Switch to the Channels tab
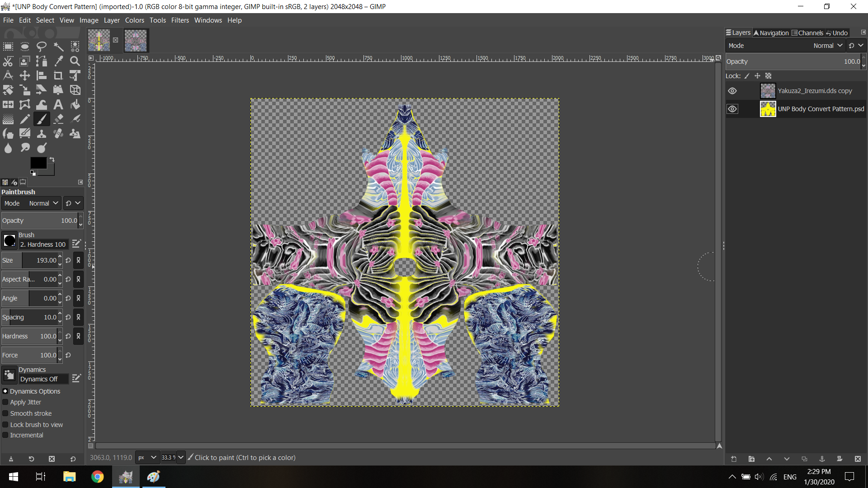This screenshot has width=868, height=488. [x=807, y=33]
